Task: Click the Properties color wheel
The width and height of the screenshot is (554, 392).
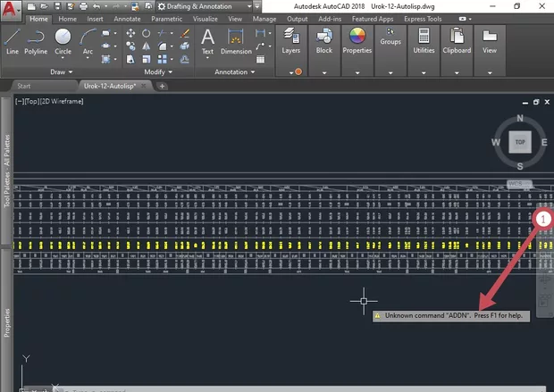Action: coord(357,38)
